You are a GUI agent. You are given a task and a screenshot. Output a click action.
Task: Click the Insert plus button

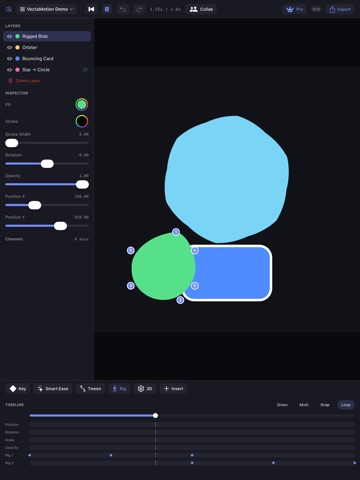[x=173, y=389]
